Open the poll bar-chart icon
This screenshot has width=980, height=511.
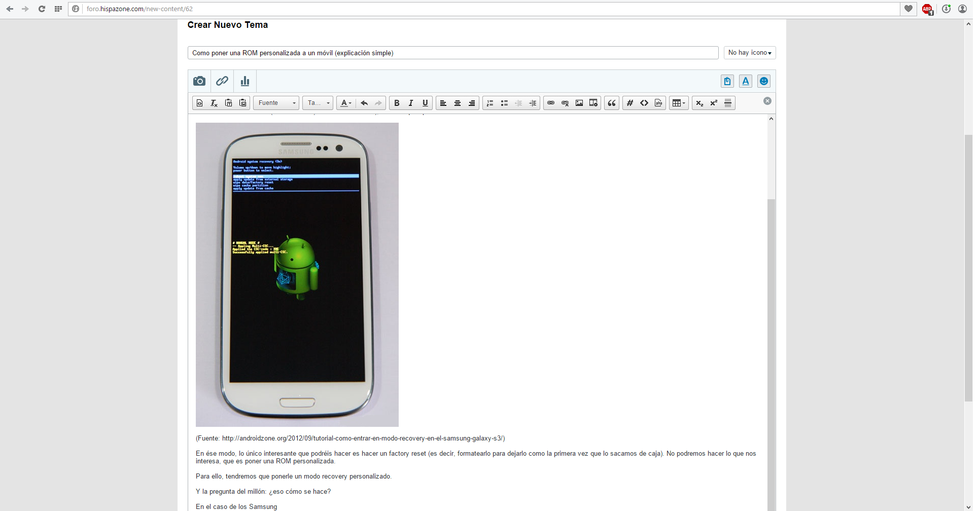245,81
